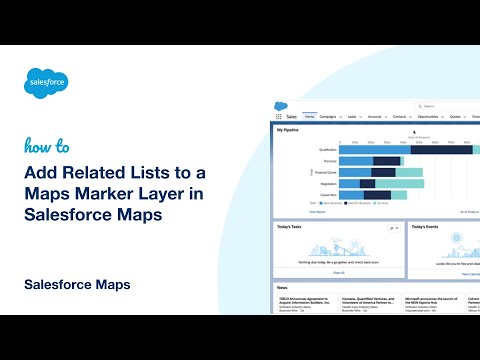Click View All under Today's Tasks
Screen dimensions: 480x360
339,273
